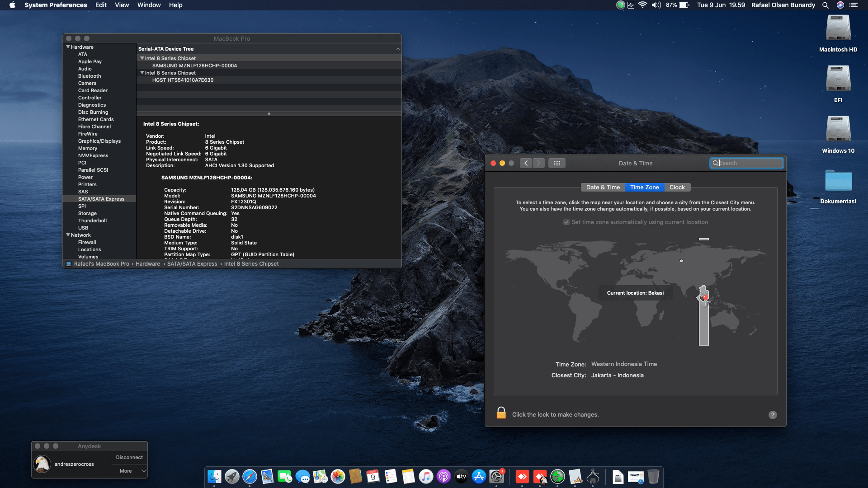Open the More dropdown in Anydesk window
The image size is (868, 488).
tap(129, 471)
